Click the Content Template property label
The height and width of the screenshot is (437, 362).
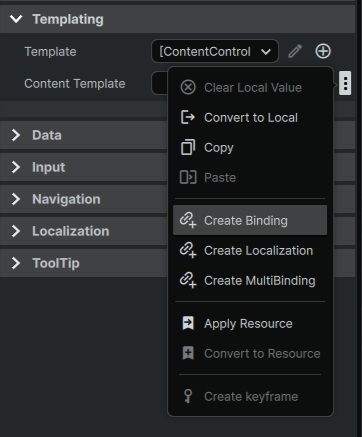pos(75,83)
